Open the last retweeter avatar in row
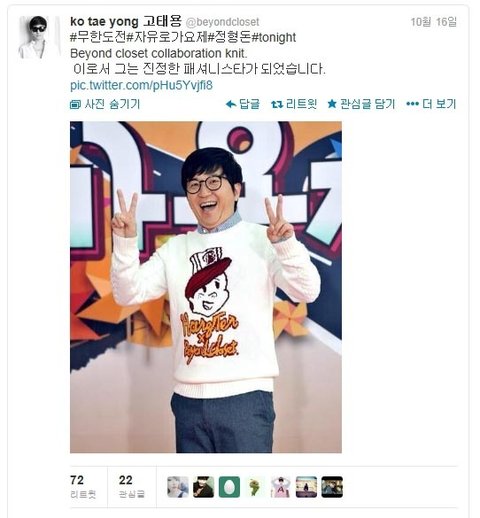Viewport: 480px width, 518px height. pyautogui.click(x=332, y=487)
